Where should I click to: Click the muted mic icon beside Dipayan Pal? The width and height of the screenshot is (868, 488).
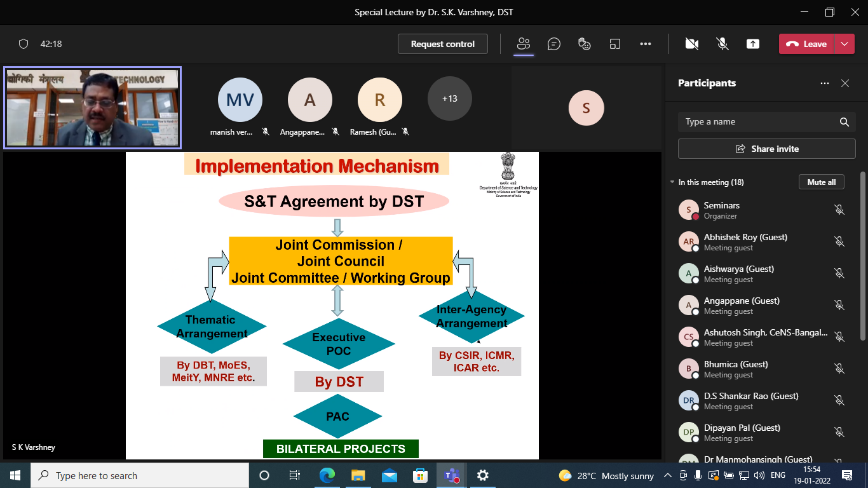pyautogui.click(x=839, y=432)
